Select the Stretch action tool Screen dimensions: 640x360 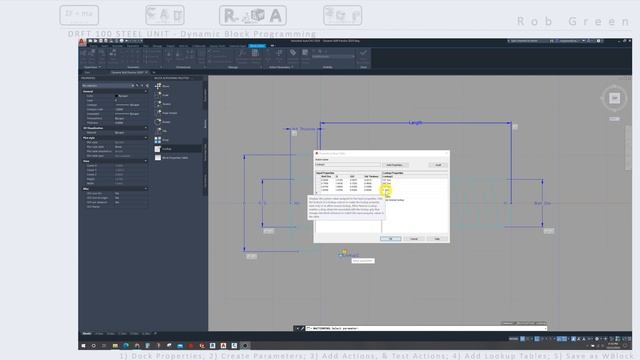162,104
